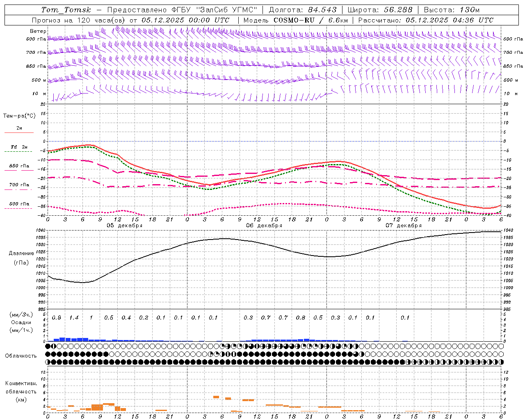Click the 'Рассчитано: 05.12.2025 04:36 UTC' timestamp
Image resolution: width=525 pixels, height=420 pixels.
click(426, 20)
